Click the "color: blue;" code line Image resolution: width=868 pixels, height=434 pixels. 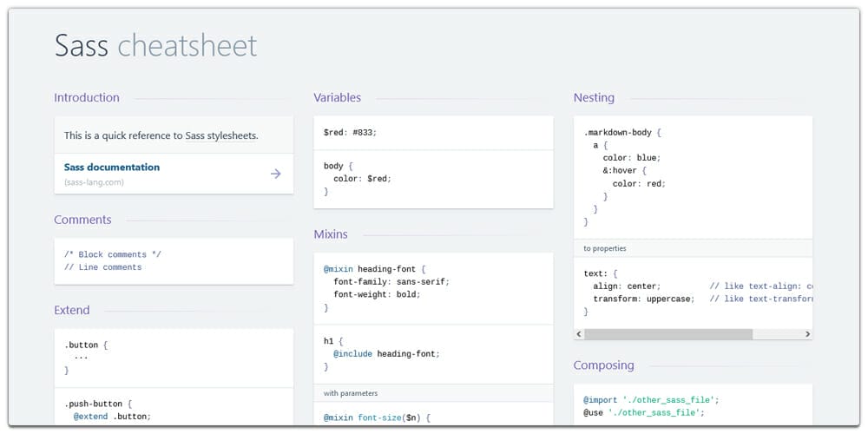pos(632,158)
